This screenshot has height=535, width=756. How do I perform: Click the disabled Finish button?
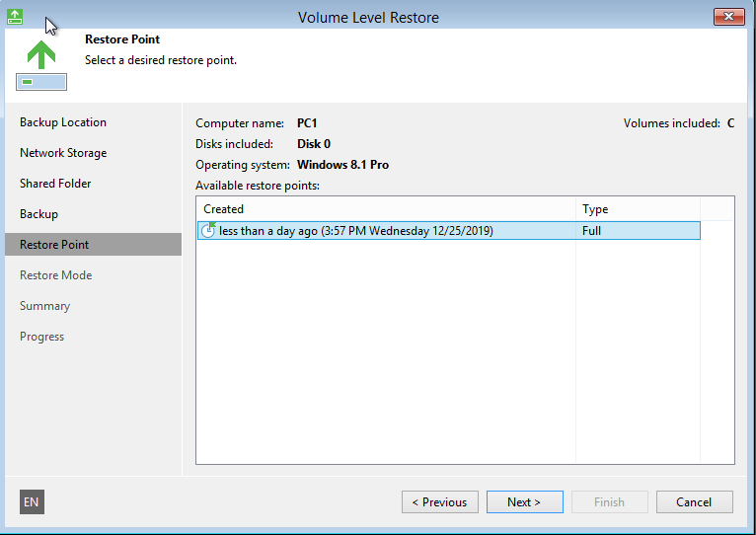point(609,502)
